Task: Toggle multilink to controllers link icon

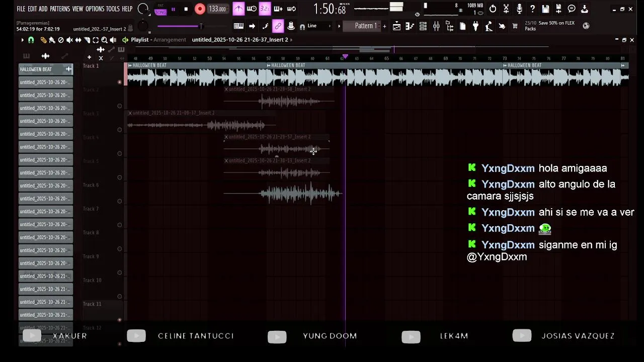Action: [x=278, y=26]
